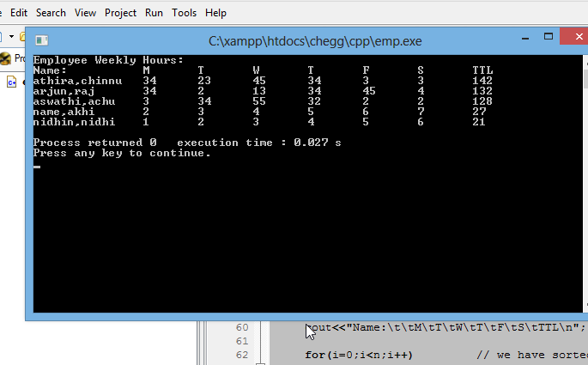
Task: Click the cout<<"Name:..." code line in the editor
Action: click(x=446, y=327)
